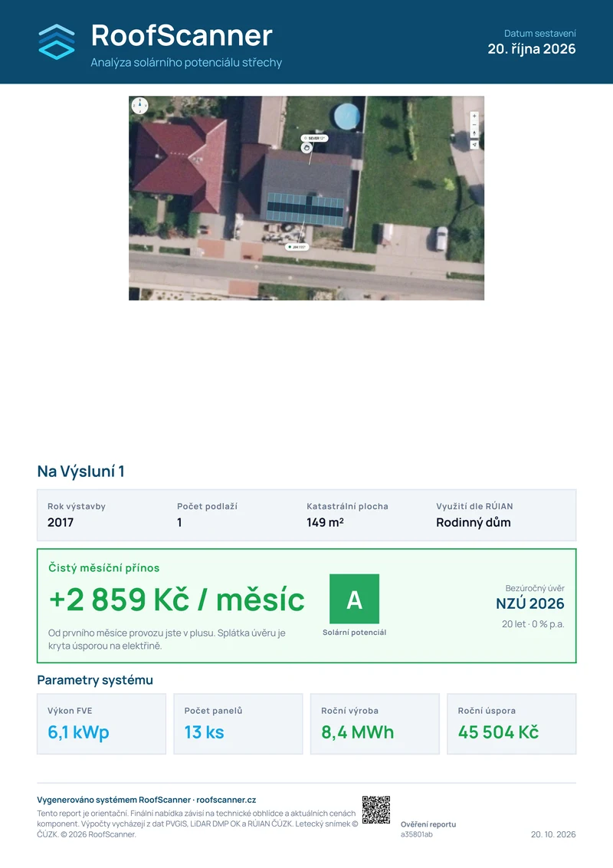This screenshot has height=868, width=613.
Task: Click the 'Využití dle RÚIAN' label
Action: [x=474, y=506]
